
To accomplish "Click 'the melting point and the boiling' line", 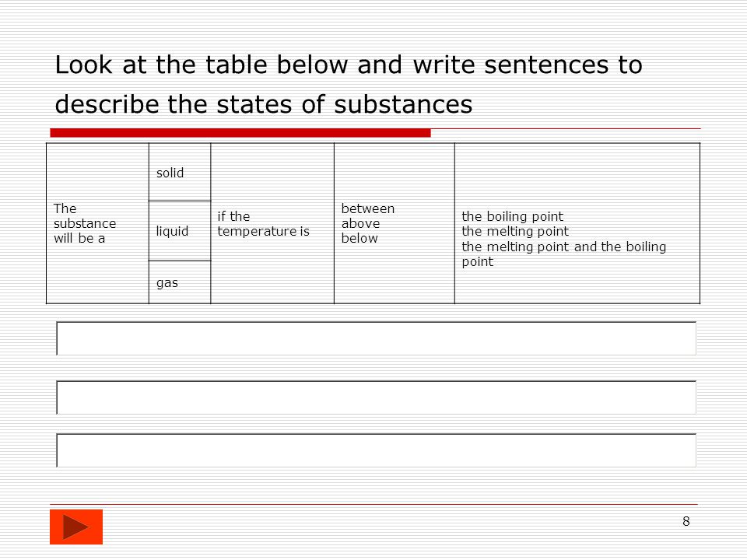I will pos(564,247).
